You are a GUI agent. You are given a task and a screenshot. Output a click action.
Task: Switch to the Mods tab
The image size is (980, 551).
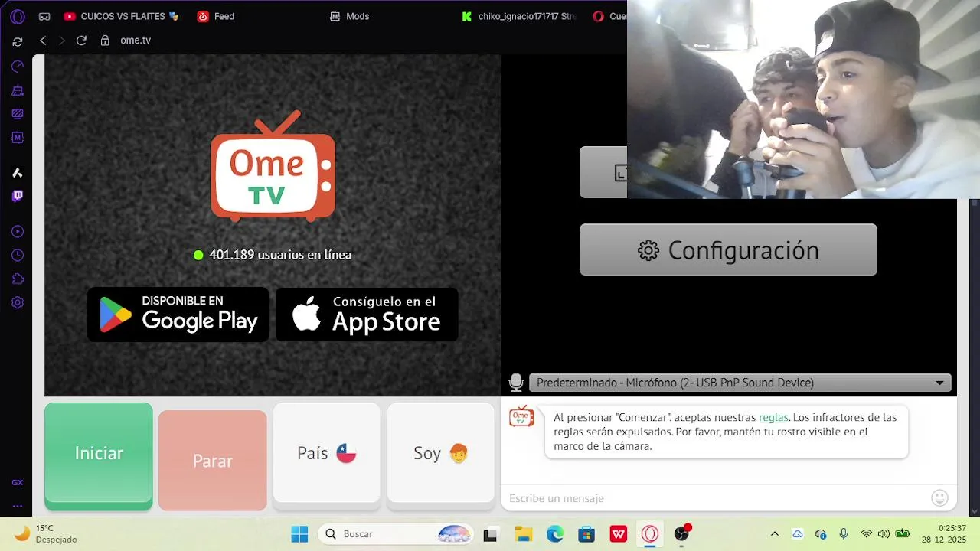tap(350, 16)
